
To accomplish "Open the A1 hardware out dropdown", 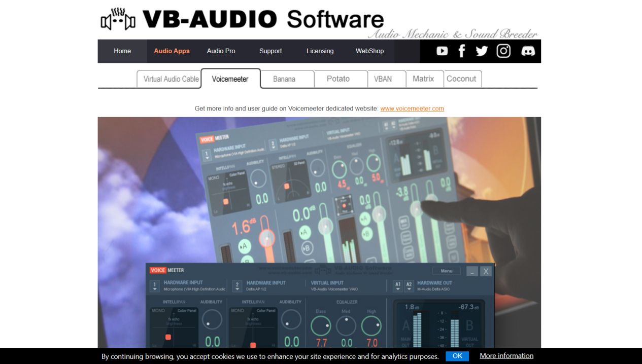I will click(398, 285).
